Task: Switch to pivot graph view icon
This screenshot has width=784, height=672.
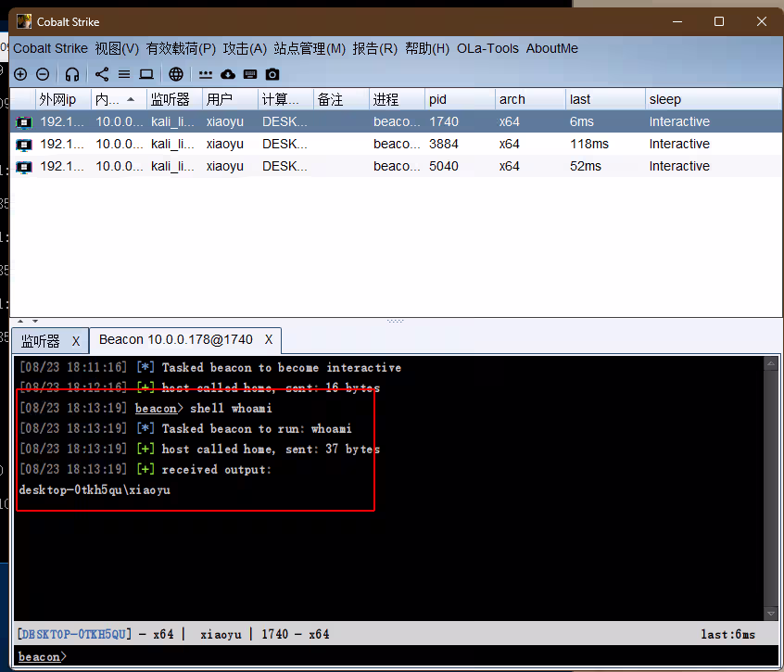Action: (102, 74)
